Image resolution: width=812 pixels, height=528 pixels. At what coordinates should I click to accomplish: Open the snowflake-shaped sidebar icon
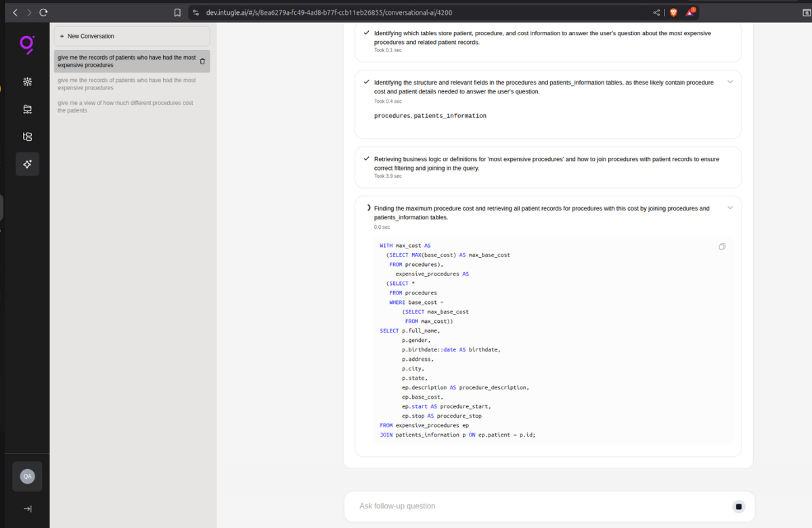(27, 82)
